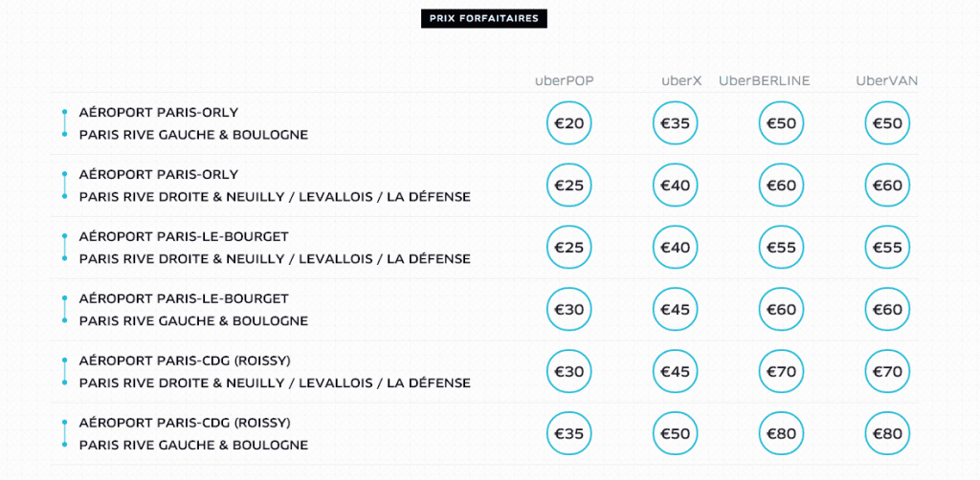Image resolution: width=980 pixels, height=480 pixels.
Task: Open the UberBERLINE column header
Action: tap(765, 80)
